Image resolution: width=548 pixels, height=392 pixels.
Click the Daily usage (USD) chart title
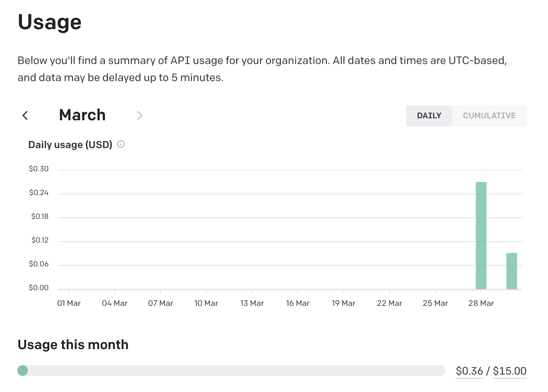tap(70, 145)
